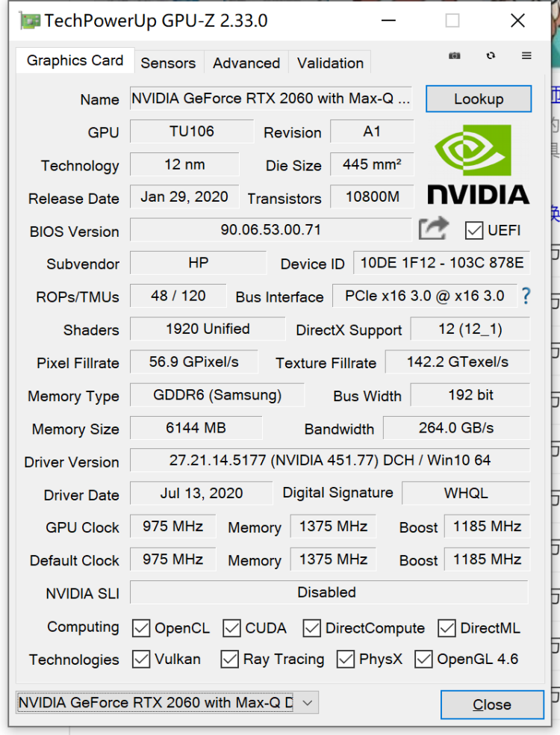Click the BIOS Version field
Screen dimensions: 560x735
point(270,230)
